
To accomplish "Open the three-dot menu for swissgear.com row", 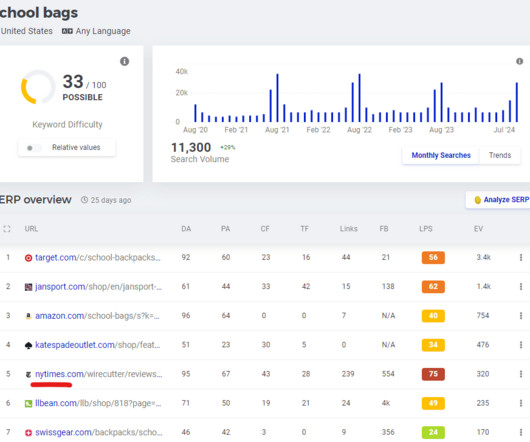I will (x=521, y=432).
